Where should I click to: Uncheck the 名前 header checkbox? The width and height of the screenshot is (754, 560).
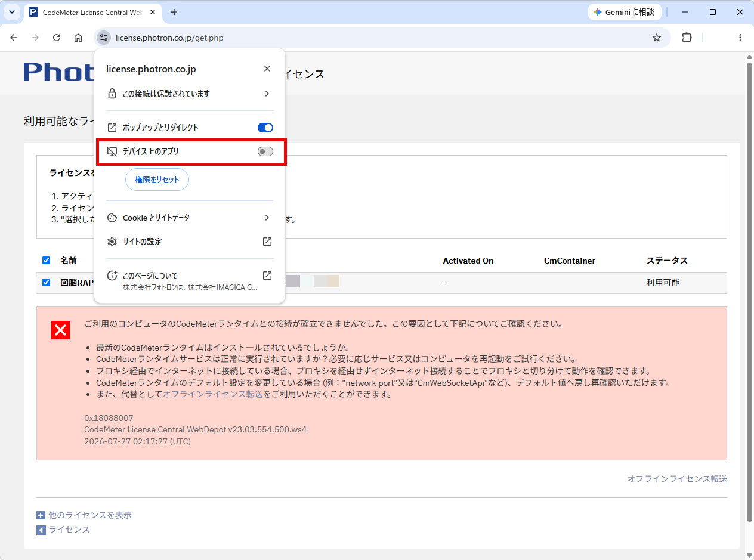[47, 261]
